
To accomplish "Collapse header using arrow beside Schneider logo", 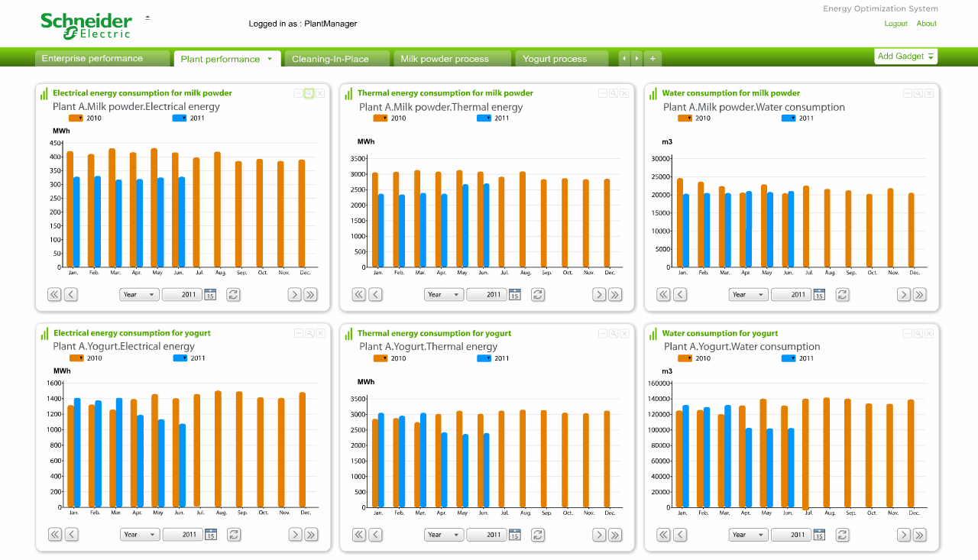I will [x=147, y=17].
